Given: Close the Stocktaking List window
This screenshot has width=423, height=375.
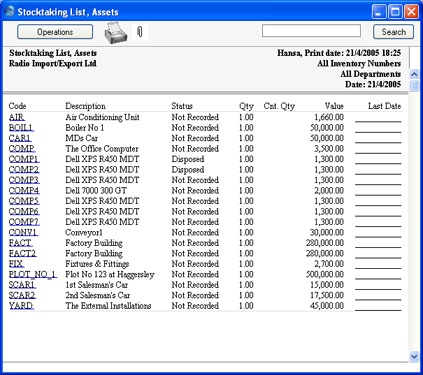Looking at the screenshot, I should point(411,12).
